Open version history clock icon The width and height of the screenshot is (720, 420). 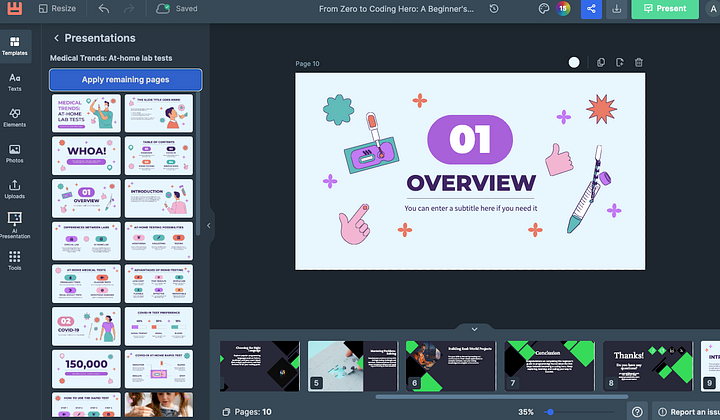(x=494, y=8)
